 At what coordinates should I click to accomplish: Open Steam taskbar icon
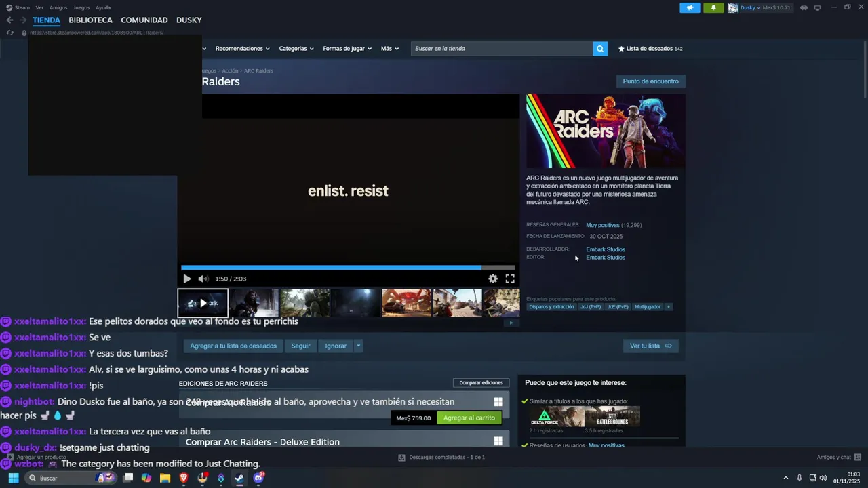(239, 478)
